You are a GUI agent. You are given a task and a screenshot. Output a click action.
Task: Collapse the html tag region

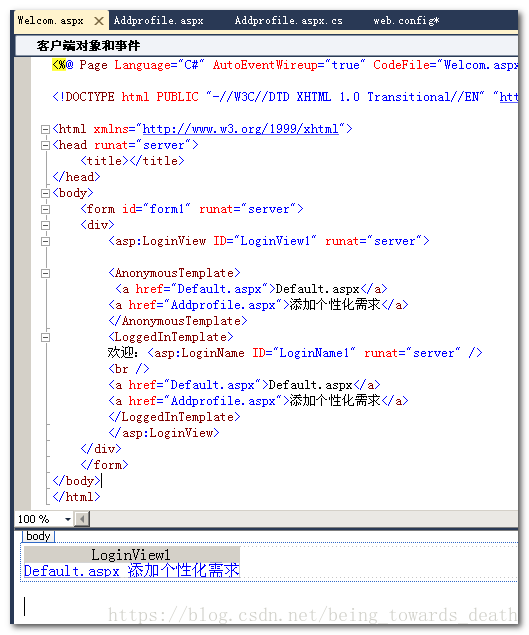coord(45,130)
